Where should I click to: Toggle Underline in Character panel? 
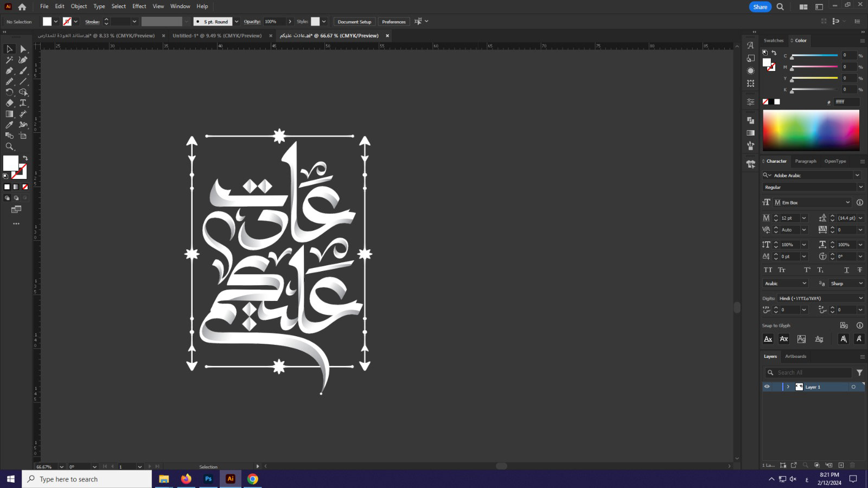coord(846,269)
